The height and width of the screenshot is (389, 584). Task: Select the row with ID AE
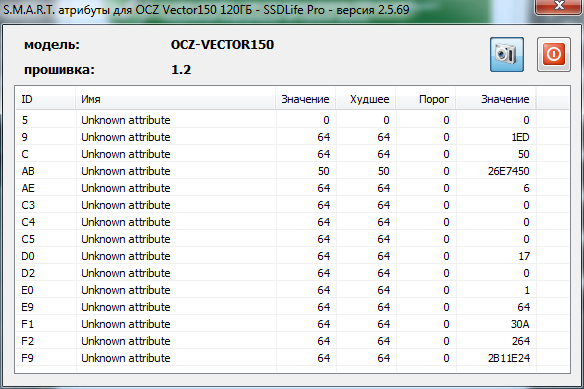tap(292, 188)
